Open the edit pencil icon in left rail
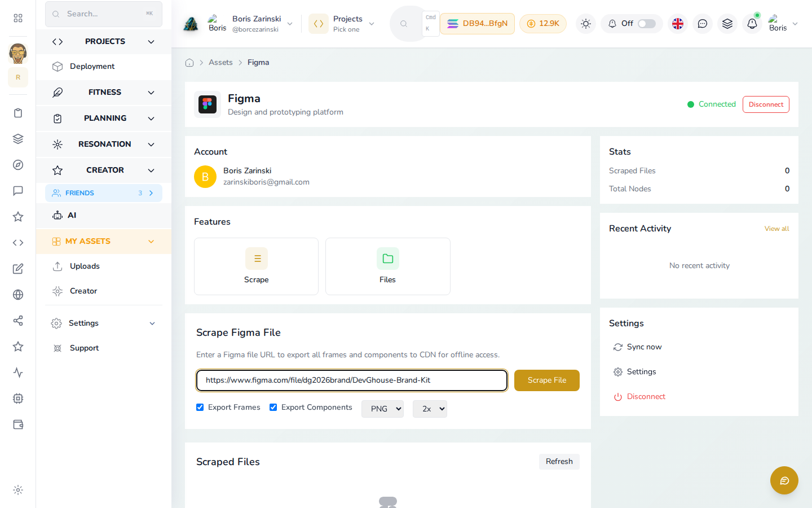812x508 pixels. pyautogui.click(x=18, y=269)
